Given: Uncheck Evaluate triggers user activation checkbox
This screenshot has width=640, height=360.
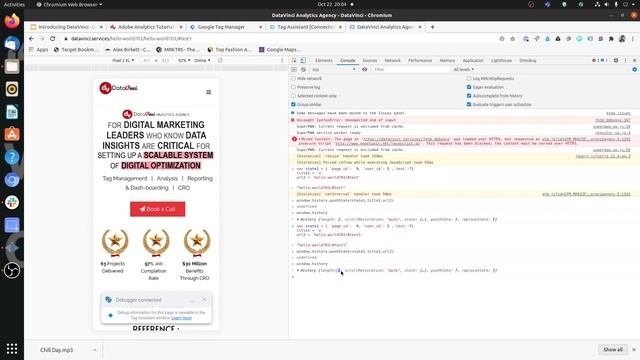Looking at the screenshot, I should click(x=469, y=104).
